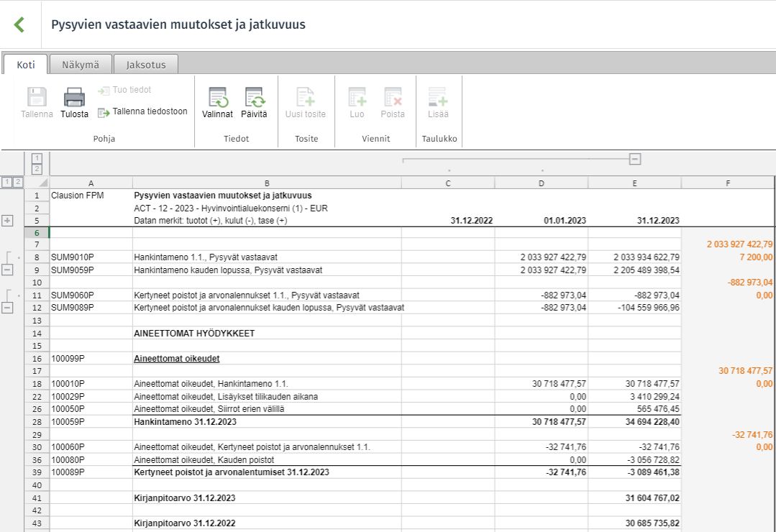776x532 pixels.
Task: Click the Lisää table icon
Action: pos(438,97)
